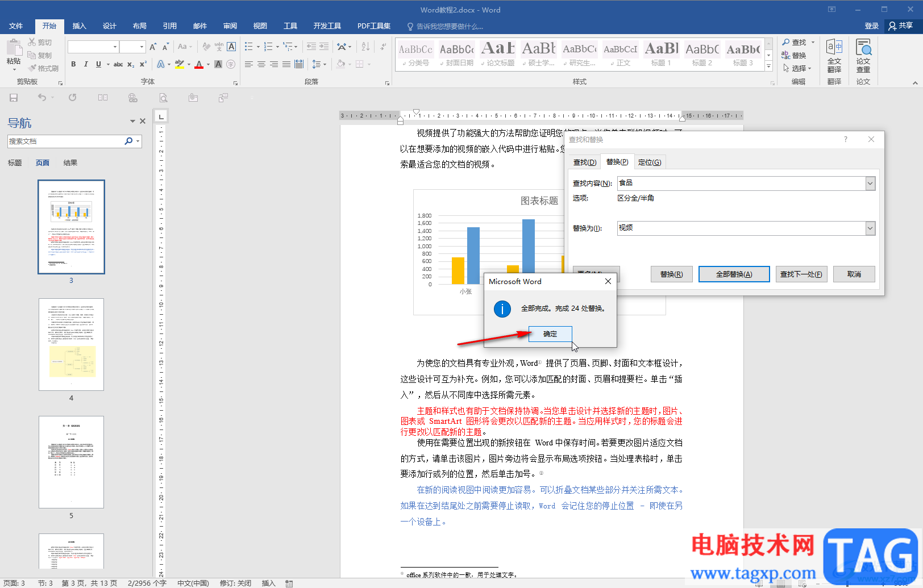
Task: Click the increase indent icon
Action: tap(325, 47)
